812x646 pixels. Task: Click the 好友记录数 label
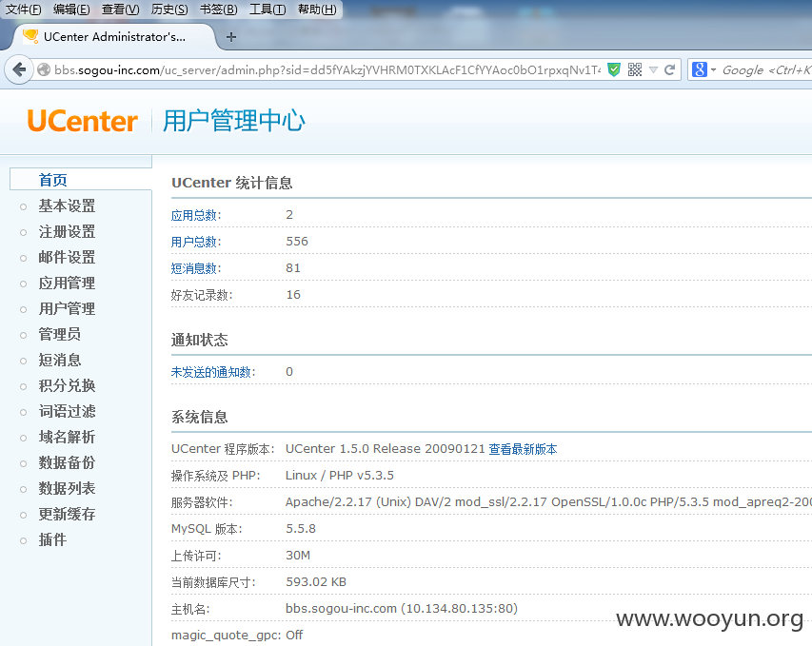tap(202, 295)
